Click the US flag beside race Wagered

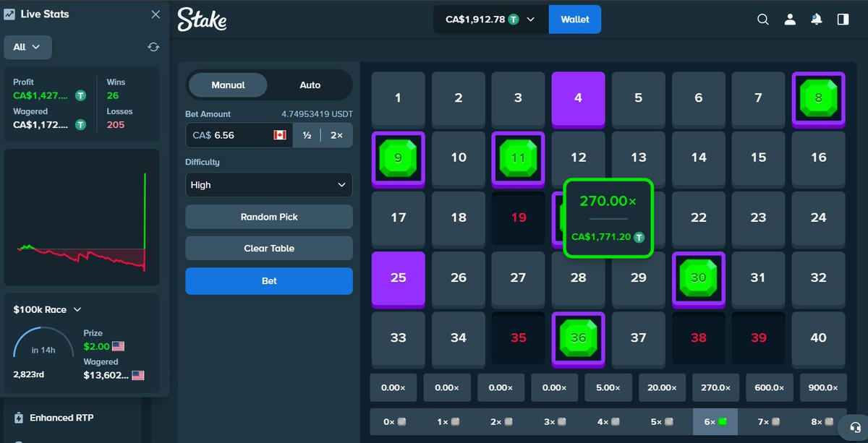[x=137, y=375]
